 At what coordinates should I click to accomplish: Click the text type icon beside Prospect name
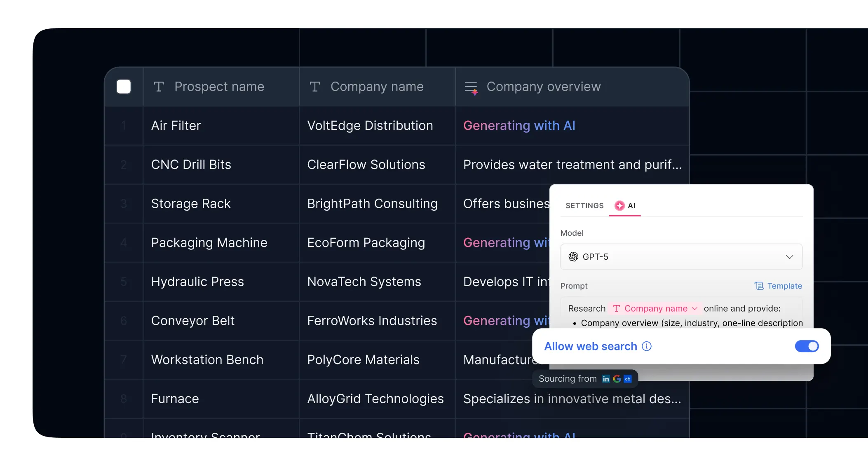coord(159,87)
